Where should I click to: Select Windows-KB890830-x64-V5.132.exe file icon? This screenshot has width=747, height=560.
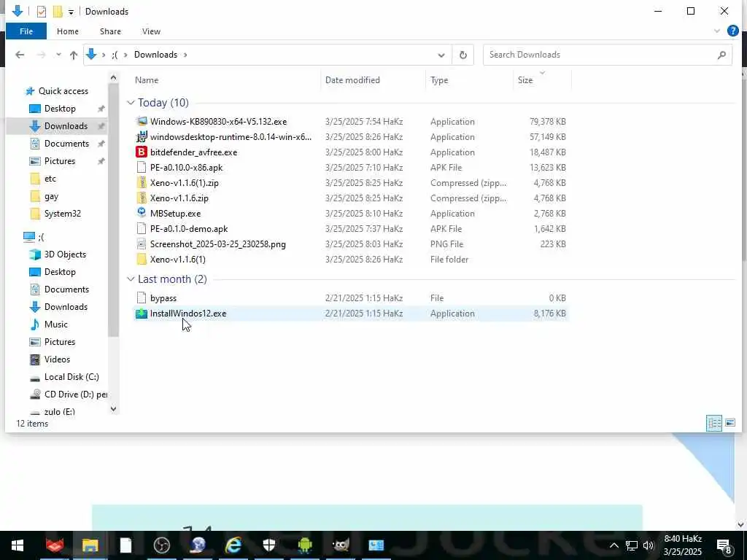click(x=142, y=122)
